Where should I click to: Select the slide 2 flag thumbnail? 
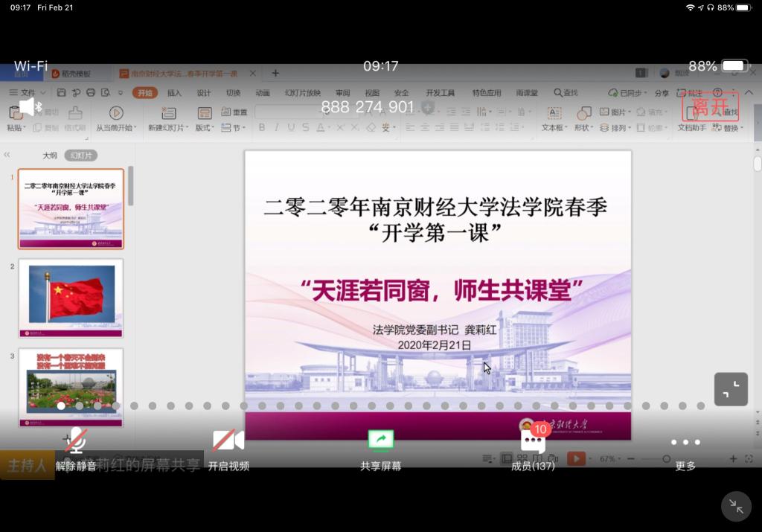[71, 298]
